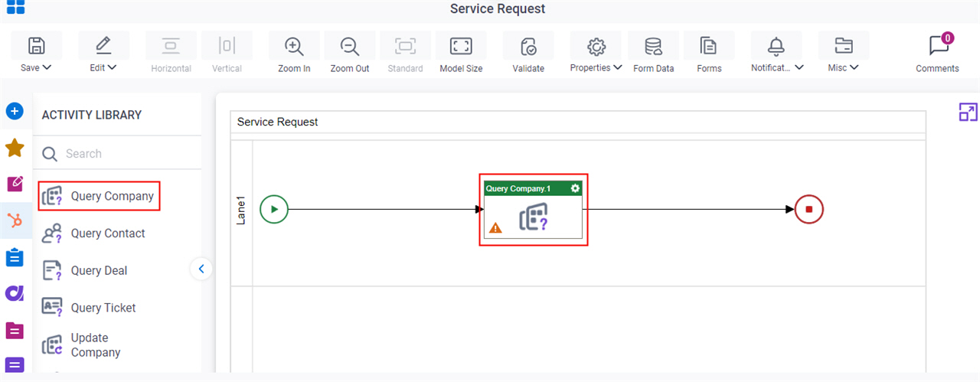Select Query Ticket activity
The height and width of the screenshot is (382, 980).
pyautogui.click(x=90, y=308)
